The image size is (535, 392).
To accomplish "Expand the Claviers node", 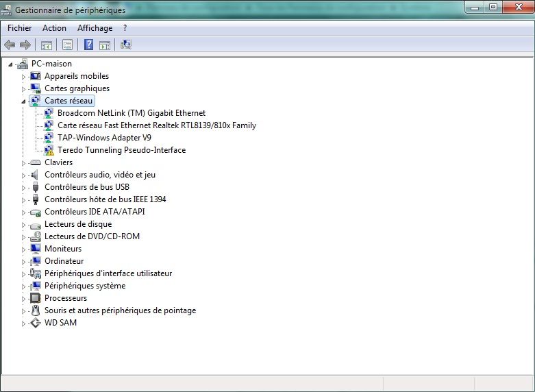I will pyautogui.click(x=23, y=163).
